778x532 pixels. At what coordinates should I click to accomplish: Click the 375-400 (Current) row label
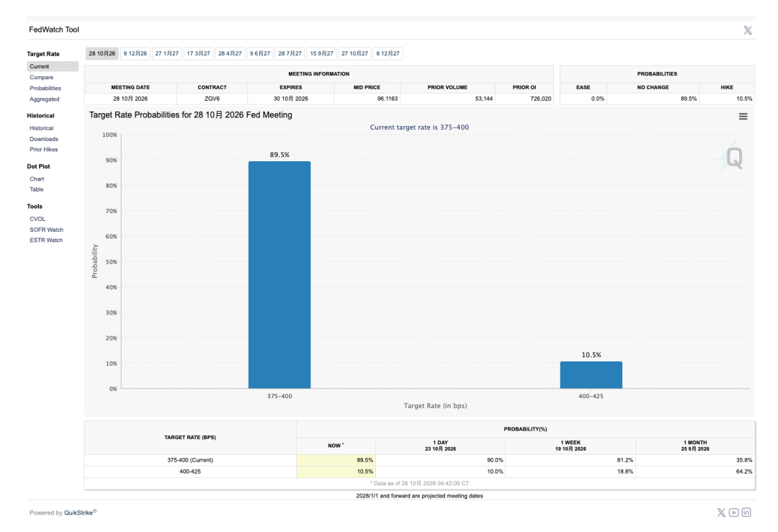(190, 460)
